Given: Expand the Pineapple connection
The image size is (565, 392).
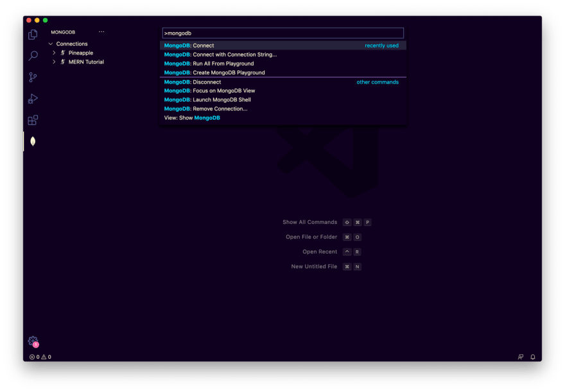Looking at the screenshot, I should (54, 53).
